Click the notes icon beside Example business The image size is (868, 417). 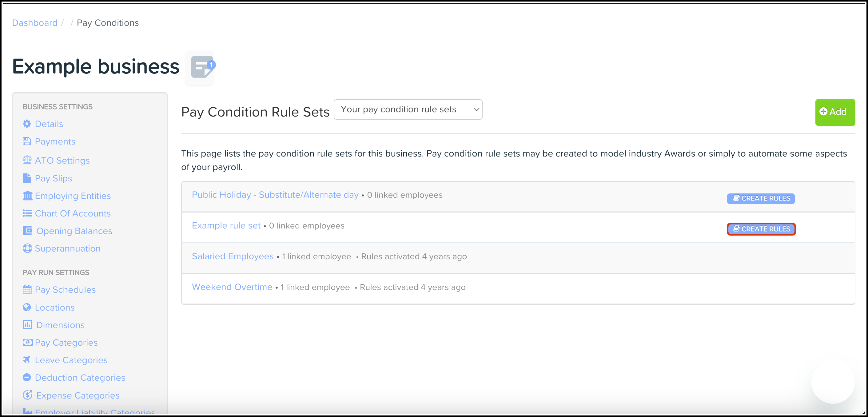pyautogui.click(x=201, y=67)
